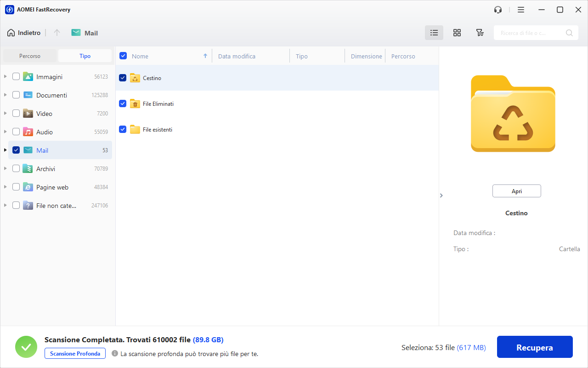This screenshot has width=588, height=368.
Task: Click the large Cestino preview folder
Action: coord(513,114)
